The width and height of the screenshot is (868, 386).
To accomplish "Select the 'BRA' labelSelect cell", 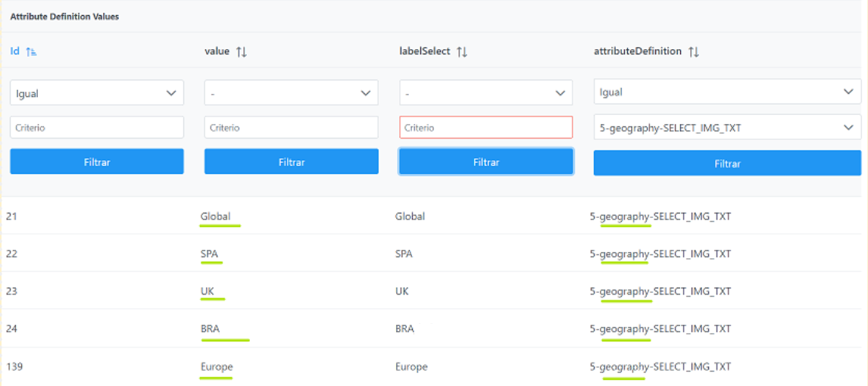I will 404,329.
